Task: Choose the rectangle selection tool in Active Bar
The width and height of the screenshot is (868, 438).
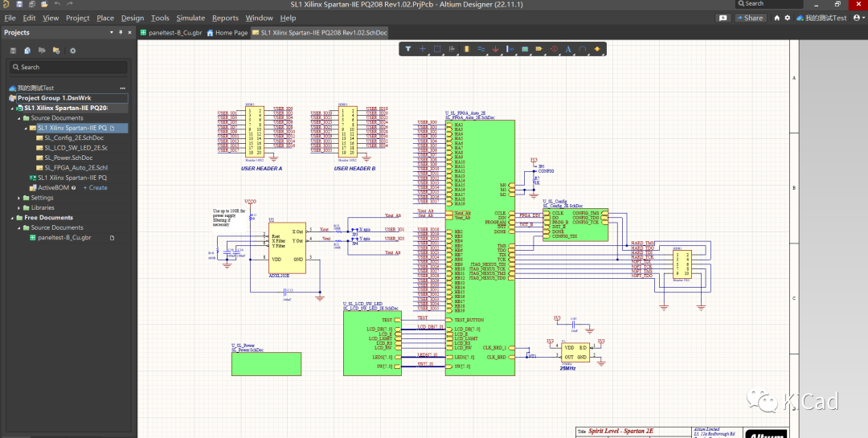Action: pyautogui.click(x=437, y=49)
